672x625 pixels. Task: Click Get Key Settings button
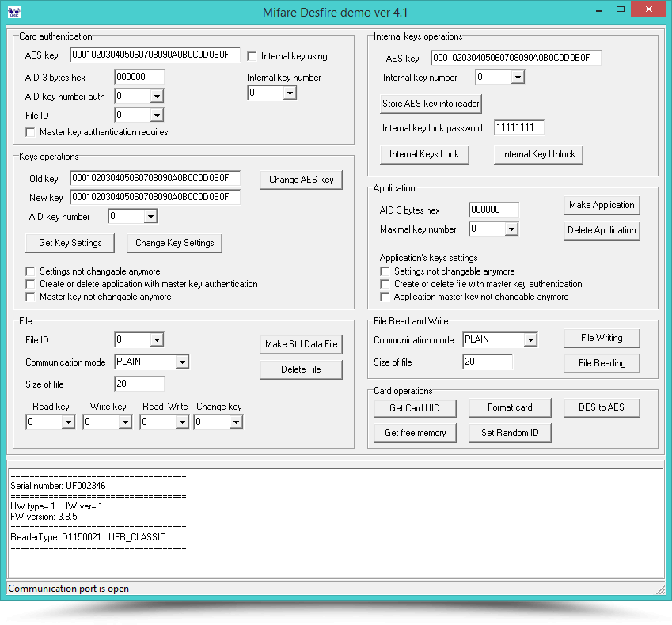70,244
